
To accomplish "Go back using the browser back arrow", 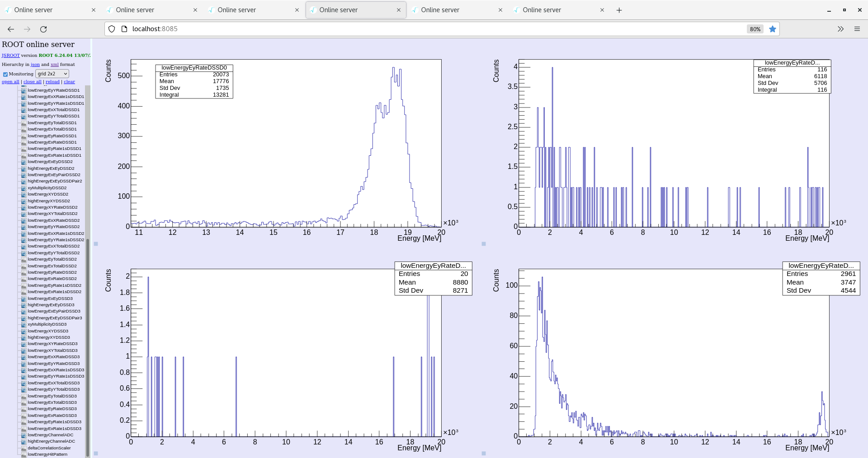I will (11, 29).
